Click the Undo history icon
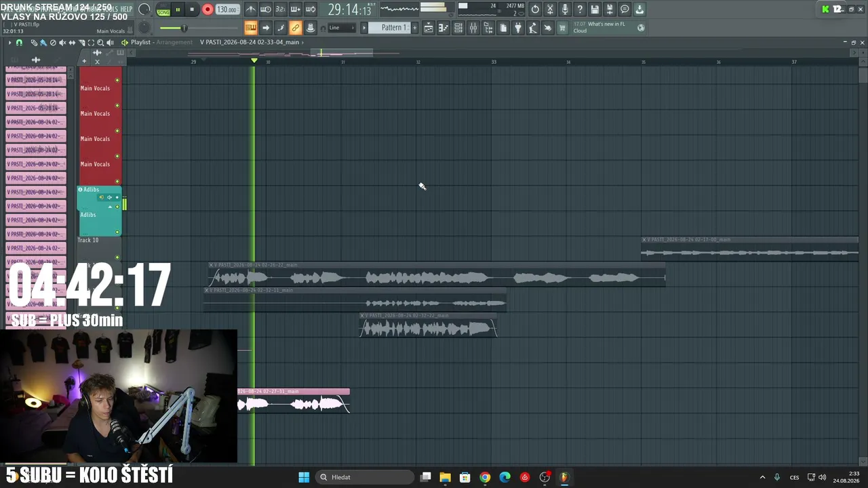 535,9
